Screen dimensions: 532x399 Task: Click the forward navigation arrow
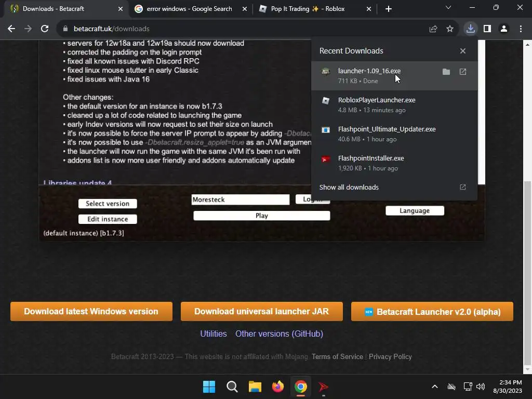pos(28,29)
